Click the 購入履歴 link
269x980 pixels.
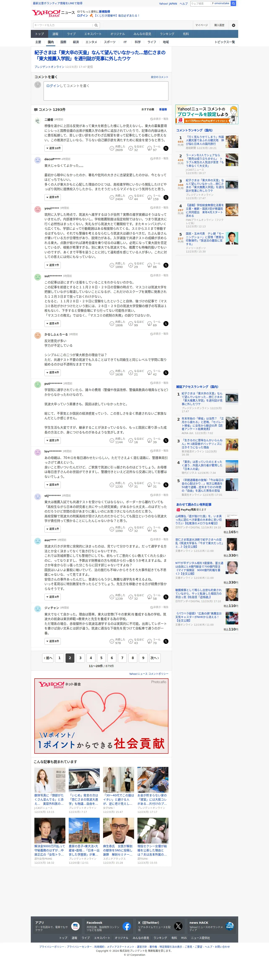[219, 25]
